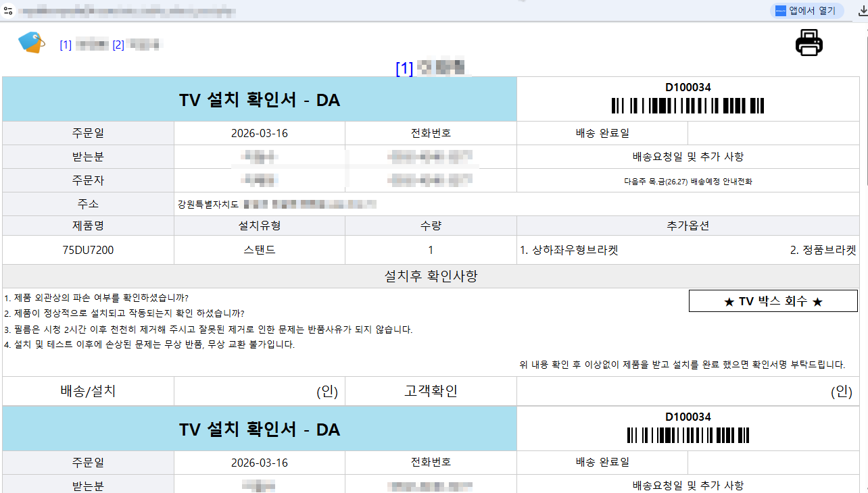Image resolution: width=868 pixels, height=493 pixels.
Task: Click the first '받는분' label cell
Action: click(x=88, y=157)
